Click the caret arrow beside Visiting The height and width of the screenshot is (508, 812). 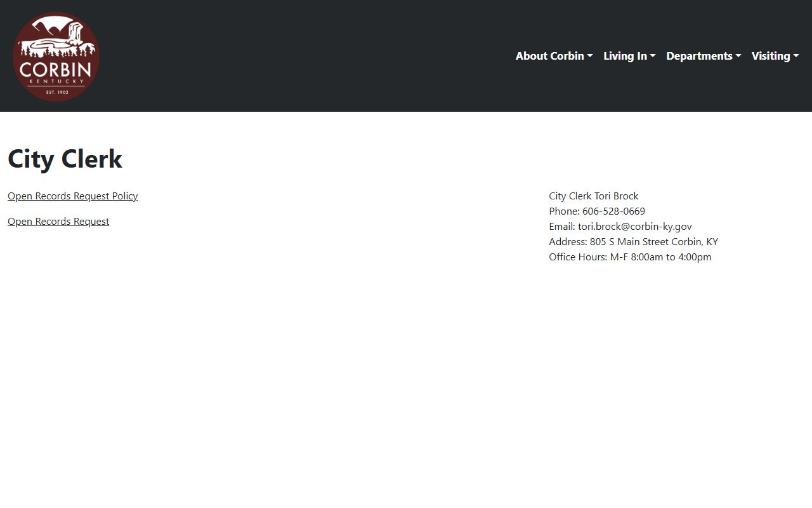click(x=796, y=57)
